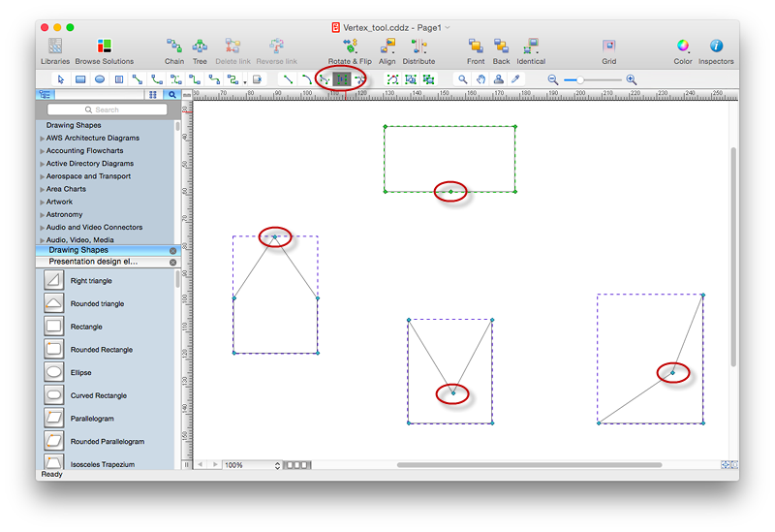775x532 pixels.
Task: Open the Inspectors panel
Action: point(716,51)
